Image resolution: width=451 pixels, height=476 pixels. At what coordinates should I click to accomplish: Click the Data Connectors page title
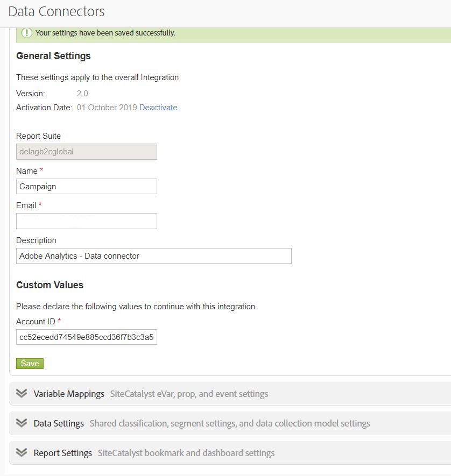pos(57,11)
